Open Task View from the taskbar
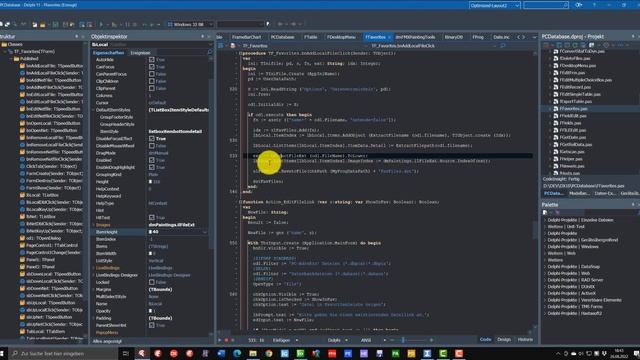Screen dimensions: 640x360 [x=126, y=353]
